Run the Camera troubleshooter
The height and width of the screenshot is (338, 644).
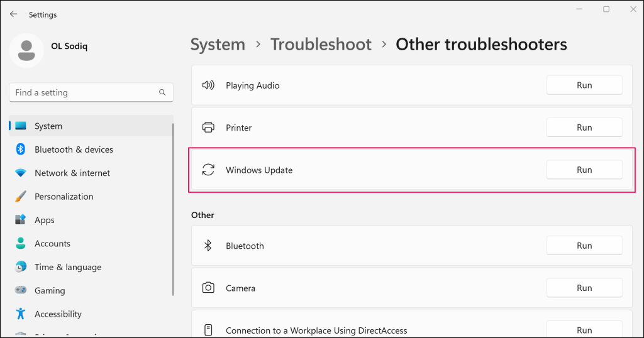pos(584,288)
